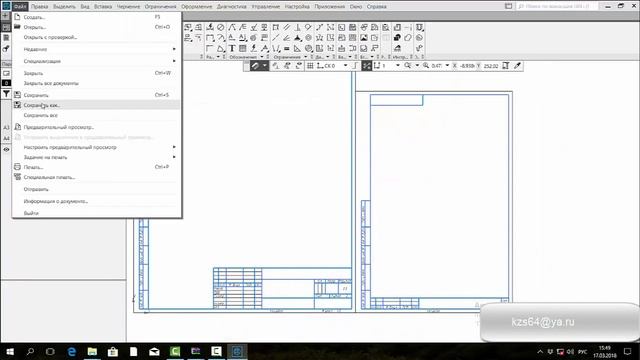Click the zoom magnifier icon beside 0.47

tap(426, 66)
